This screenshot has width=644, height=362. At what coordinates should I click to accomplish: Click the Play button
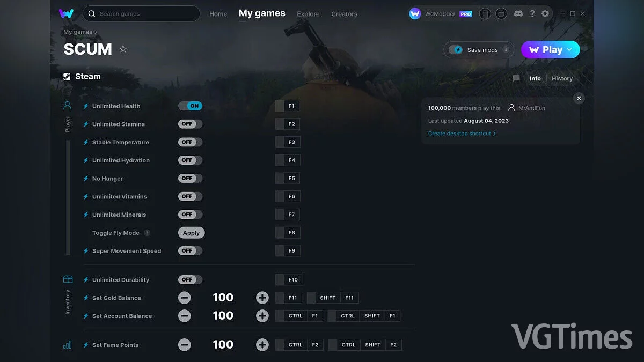point(551,50)
